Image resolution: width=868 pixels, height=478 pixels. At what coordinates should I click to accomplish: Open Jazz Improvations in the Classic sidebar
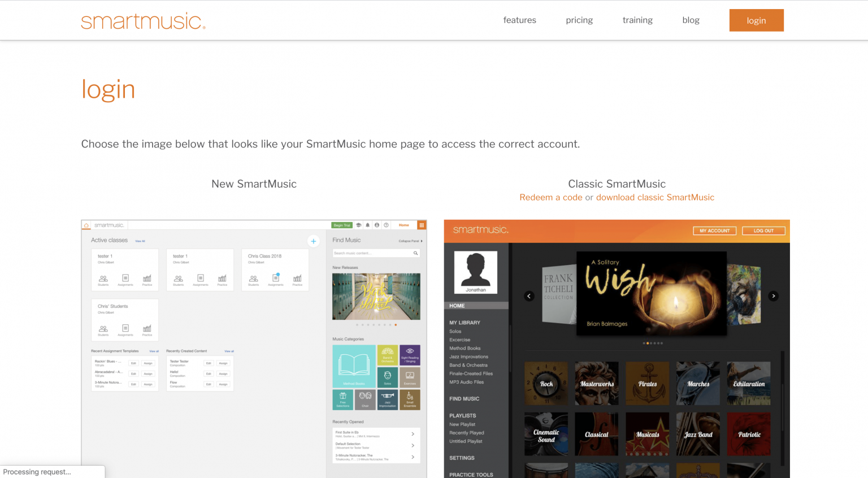pos(468,357)
